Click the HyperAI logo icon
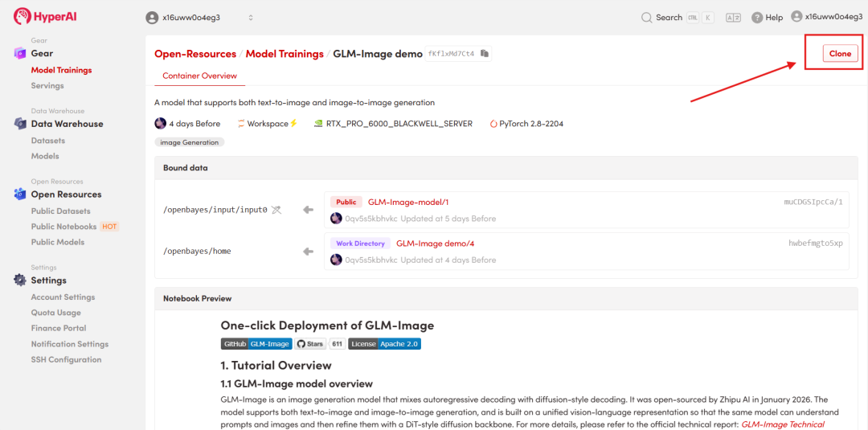Viewport: 868px width, 430px height. coord(22,16)
